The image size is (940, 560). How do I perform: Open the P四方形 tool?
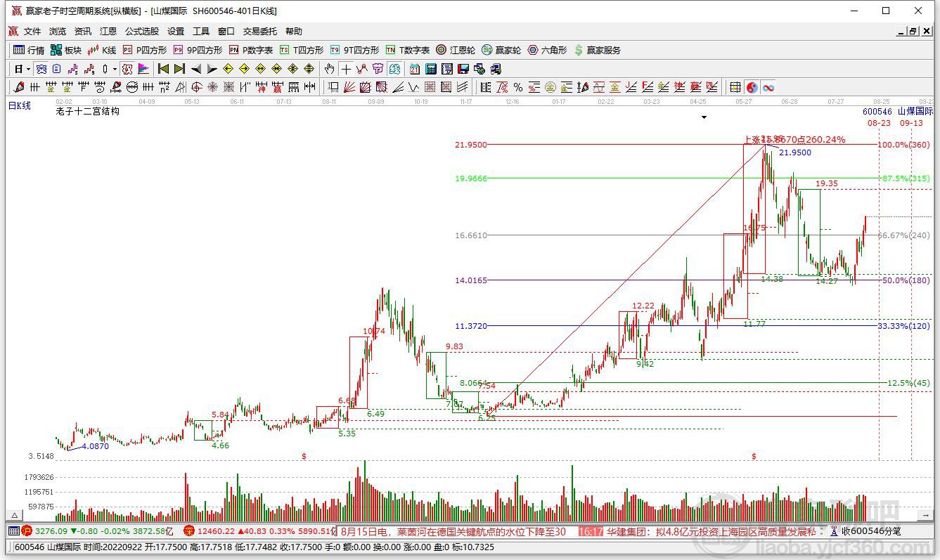pos(145,50)
